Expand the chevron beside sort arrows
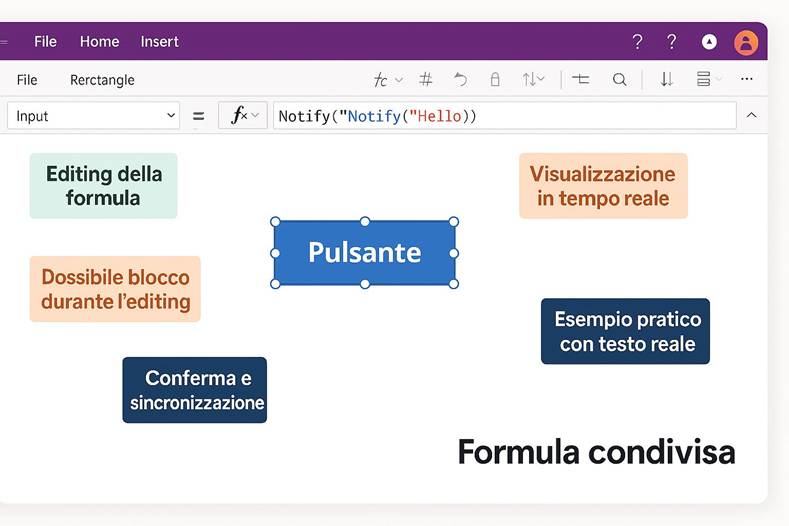Viewport: 789px width, 526px height. [541, 79]
